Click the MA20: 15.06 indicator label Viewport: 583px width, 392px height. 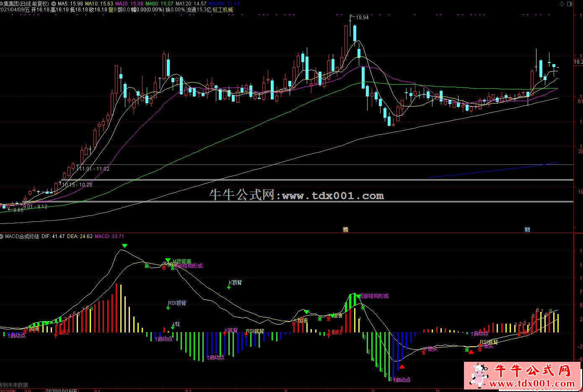click(130, 3)
